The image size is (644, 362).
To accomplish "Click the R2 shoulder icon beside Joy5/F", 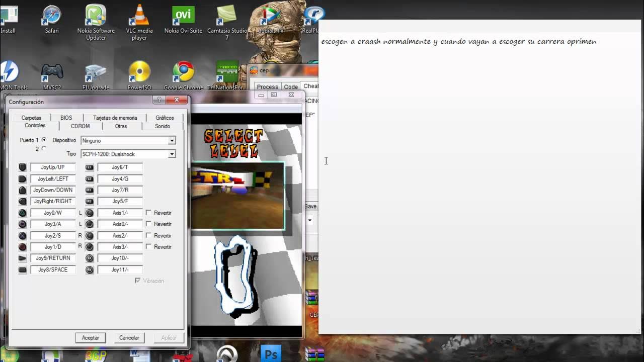I will click(90, 202).
